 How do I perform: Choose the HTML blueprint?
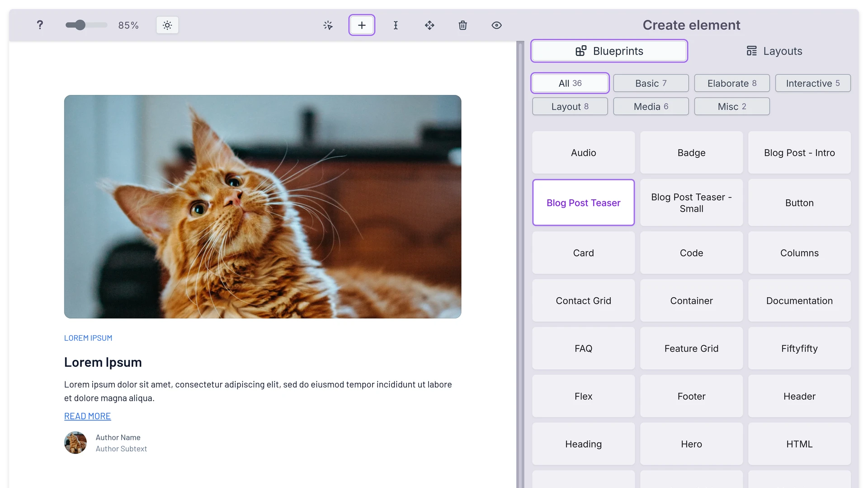tap(799, 444)
